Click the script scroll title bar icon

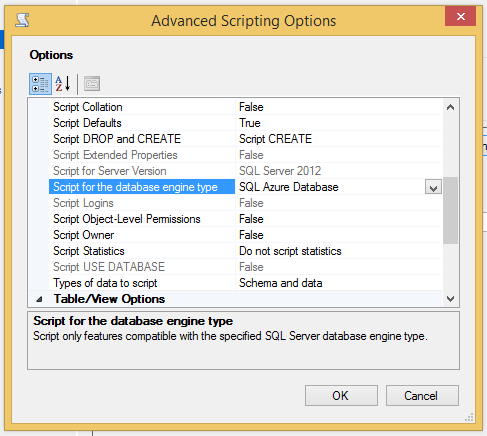(x=22, y=20)
